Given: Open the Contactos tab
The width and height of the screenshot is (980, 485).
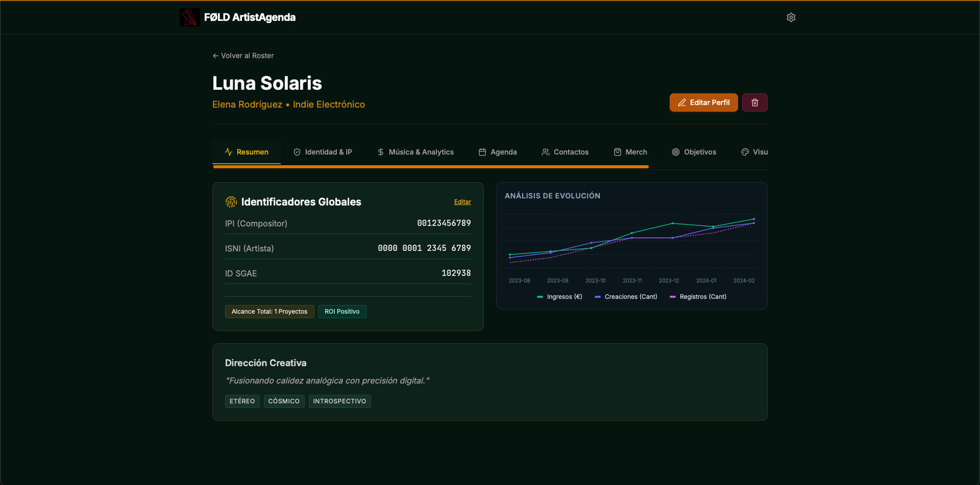Looking at the screenshot, I should (x=565, y=152).
